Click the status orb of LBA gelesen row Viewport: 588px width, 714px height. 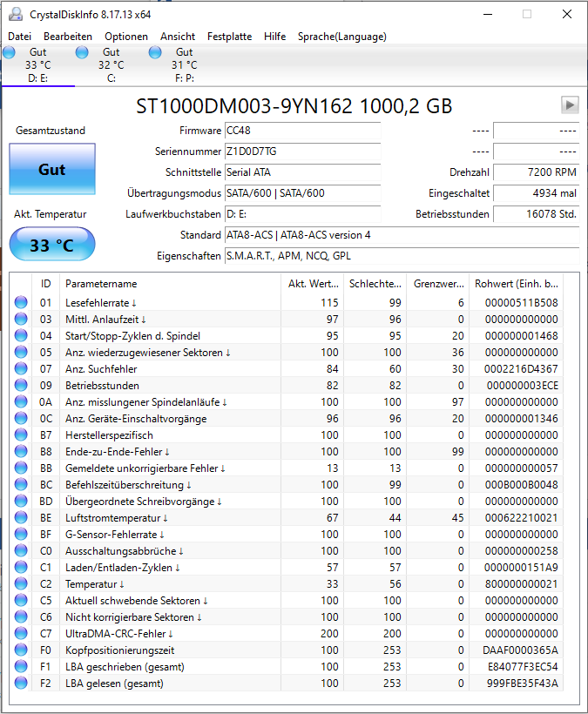click(x=21, y=683)
